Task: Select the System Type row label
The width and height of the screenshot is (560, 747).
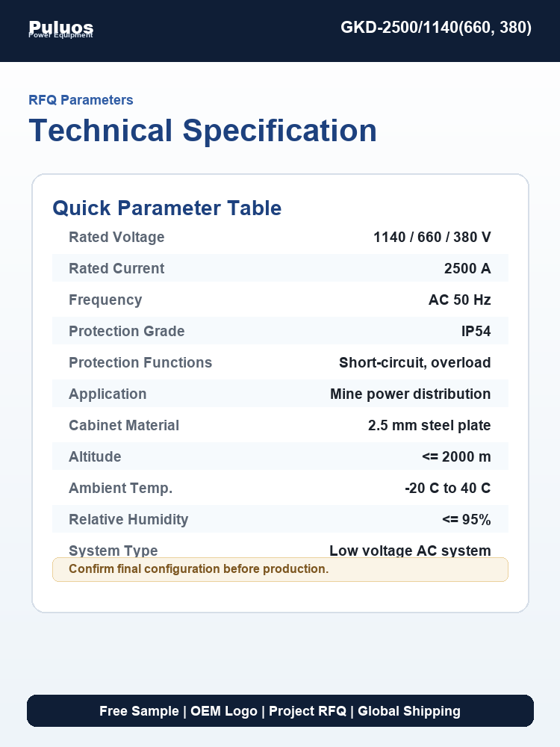Action: [x=113, y=551]
